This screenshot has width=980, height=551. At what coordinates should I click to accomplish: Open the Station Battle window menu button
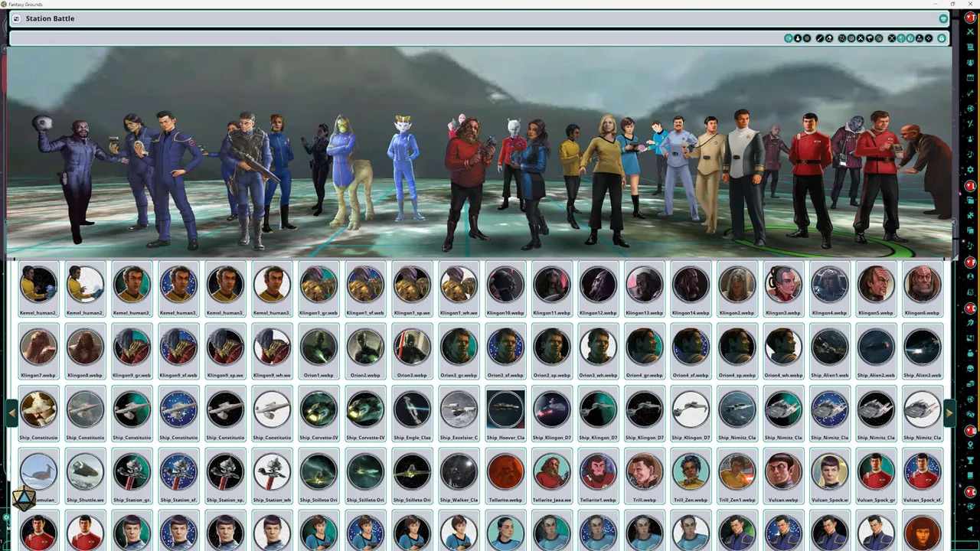click(943, 18)
